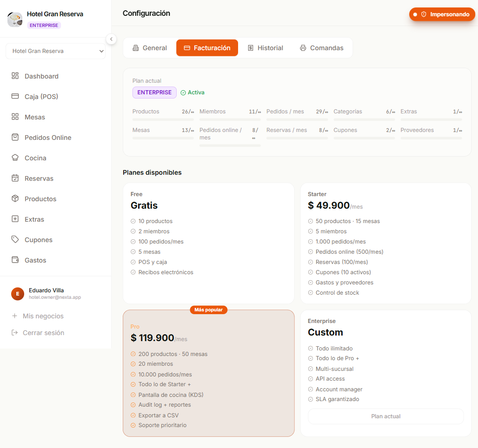The image size is (478, 448).
Task: Click the Gastos wallet icon
Action: 15,260
